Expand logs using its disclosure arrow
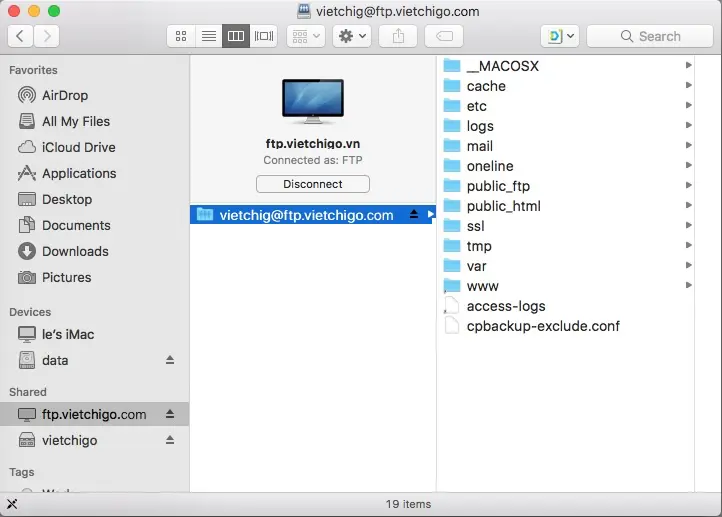722x517 pixels. tap(688, 125)
